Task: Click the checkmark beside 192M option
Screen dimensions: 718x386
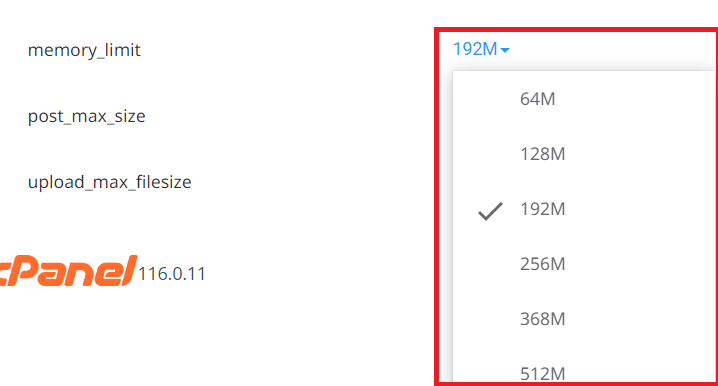Action: pos(490,211)
